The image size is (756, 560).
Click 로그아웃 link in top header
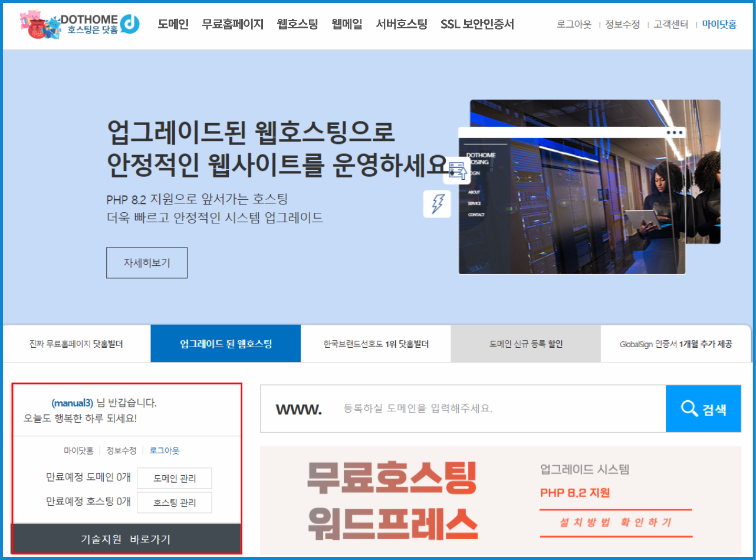[574, 25]
